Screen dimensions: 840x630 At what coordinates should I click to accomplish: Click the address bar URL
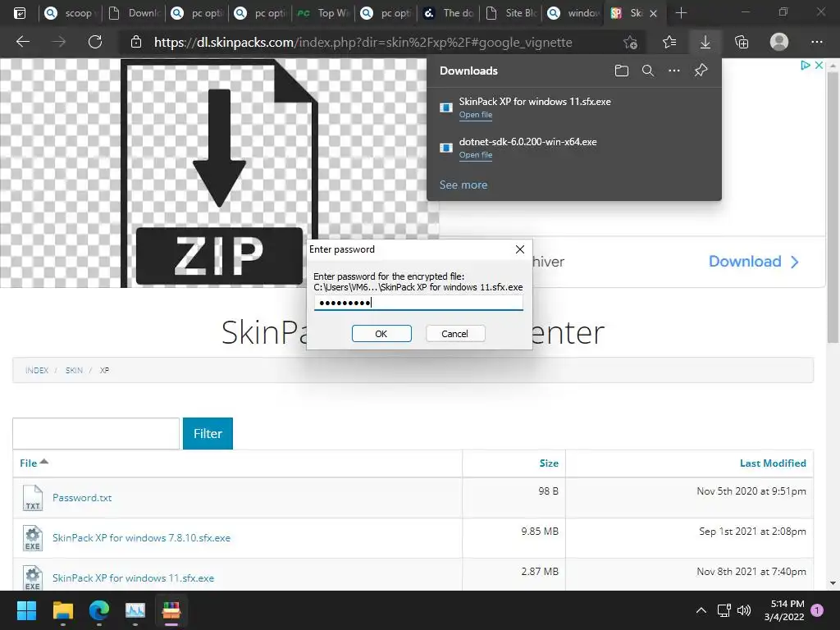[x=363, y=43]
